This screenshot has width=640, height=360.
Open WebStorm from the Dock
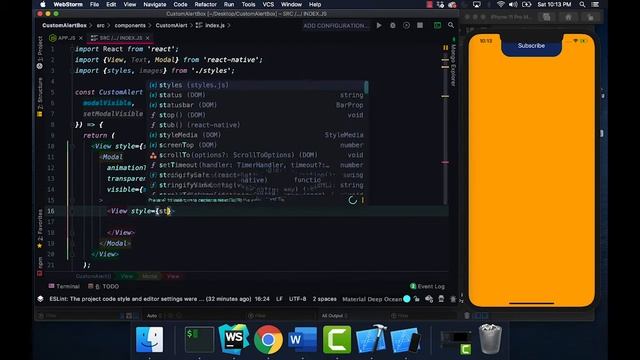click(x=234, y=340)
